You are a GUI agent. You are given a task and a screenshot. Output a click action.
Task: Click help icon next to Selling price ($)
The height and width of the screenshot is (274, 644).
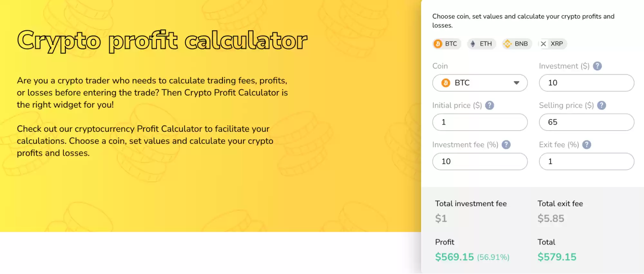tap(601, 105)
